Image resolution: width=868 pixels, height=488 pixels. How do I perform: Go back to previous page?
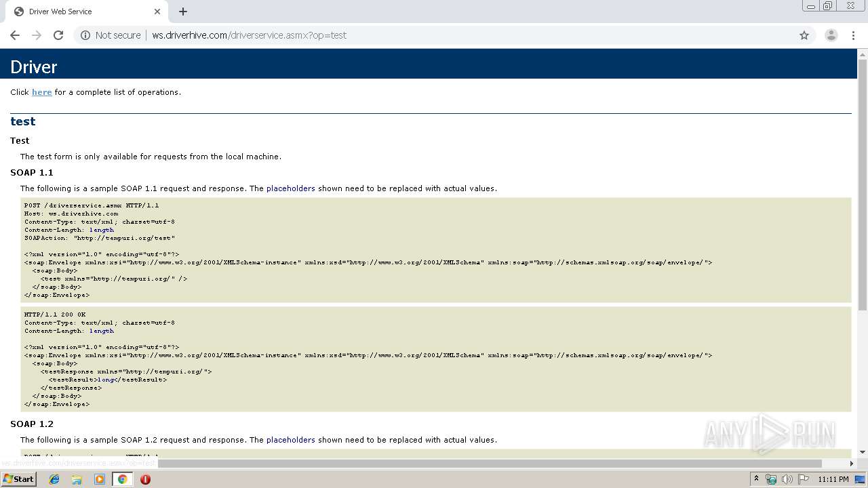click(15, 35)
